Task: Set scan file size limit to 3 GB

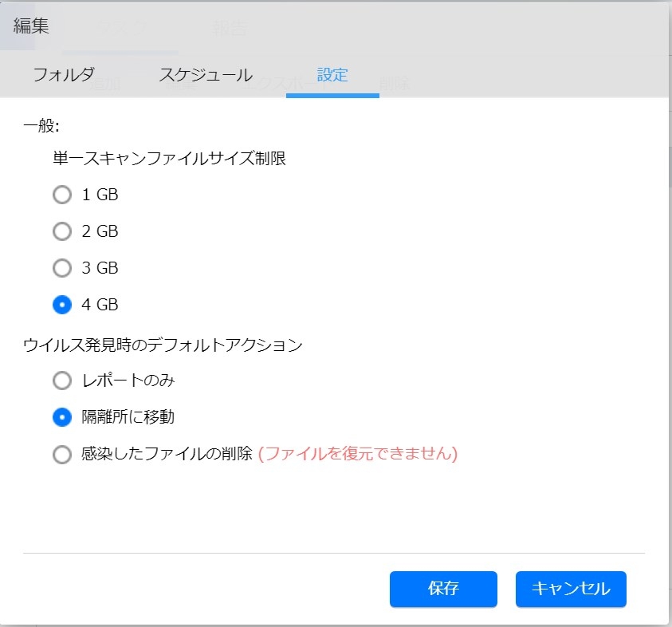Action: point(62,268)
